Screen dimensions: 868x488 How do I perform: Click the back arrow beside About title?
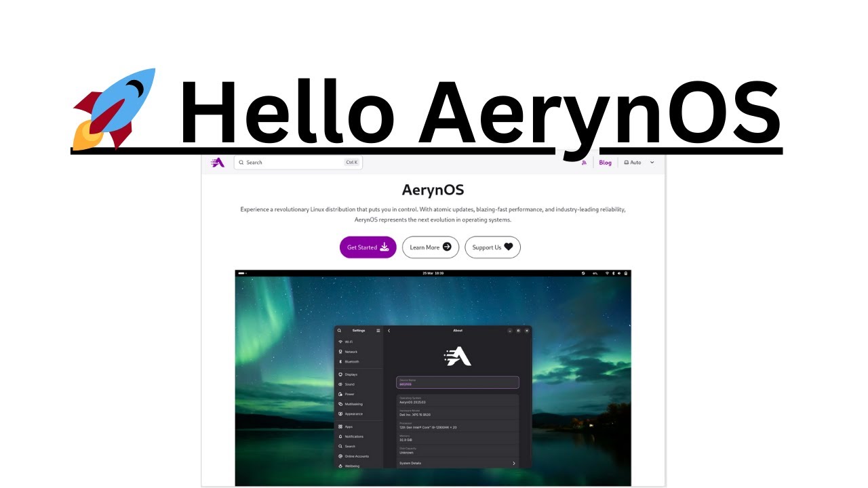389,331
